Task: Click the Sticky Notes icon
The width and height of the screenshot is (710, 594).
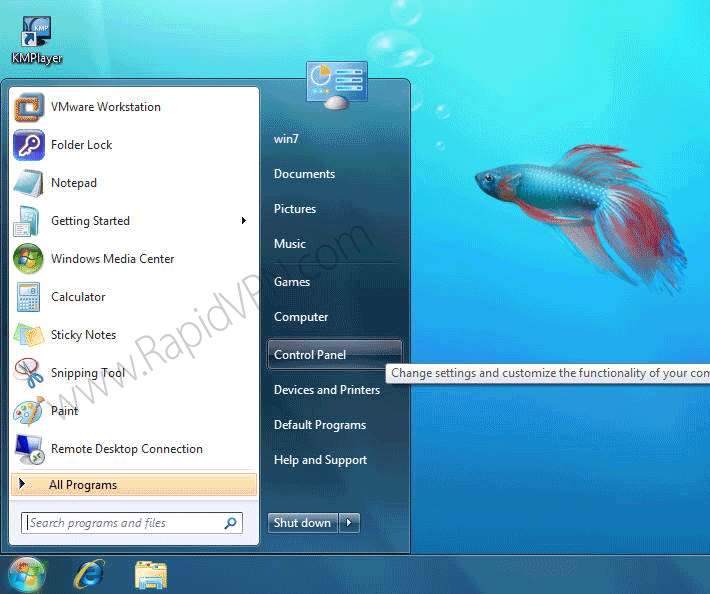Action: [28, 335]
